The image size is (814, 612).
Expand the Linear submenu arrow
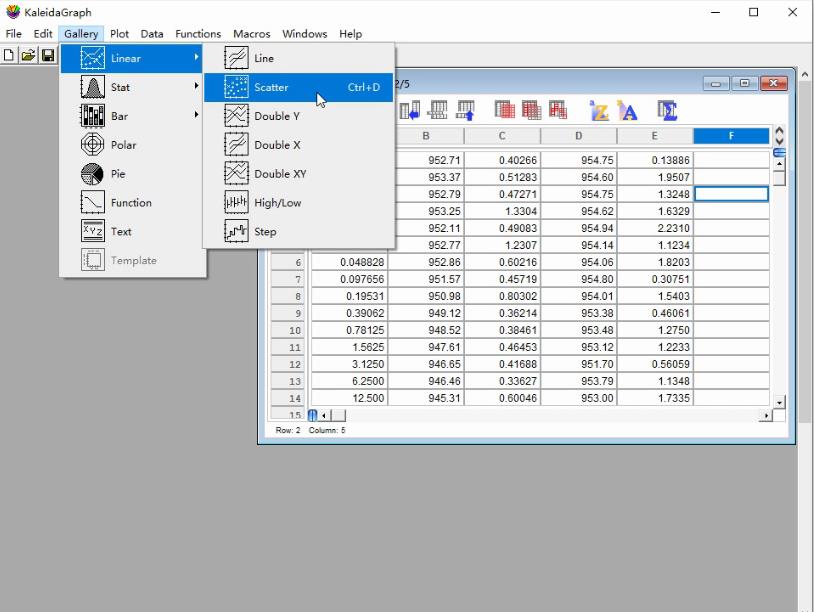[197, 57]
